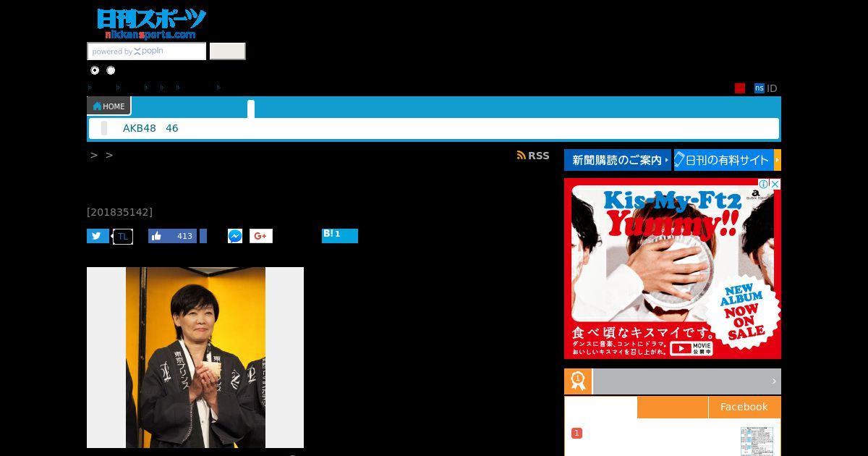Open the AdChoices info icon on the ad
The height and width of the screenshot is (456, 868).
[x=763, y=185]
